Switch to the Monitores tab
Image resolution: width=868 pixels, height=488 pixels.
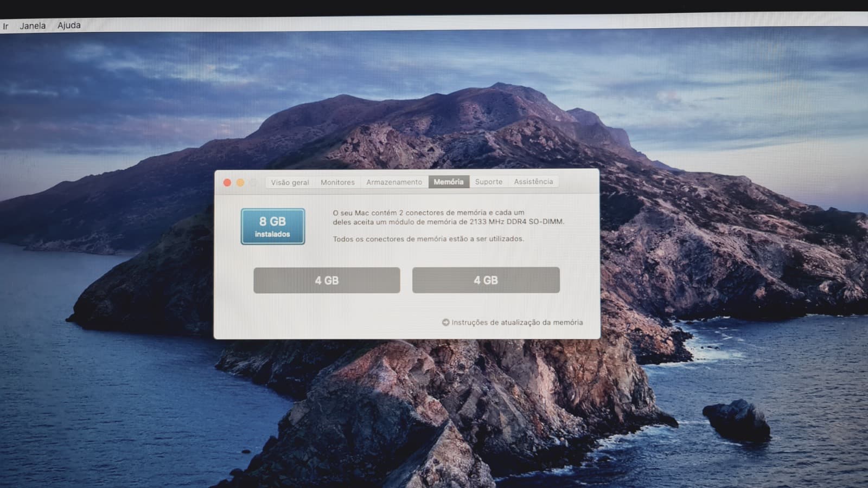(x=337, y=182)
